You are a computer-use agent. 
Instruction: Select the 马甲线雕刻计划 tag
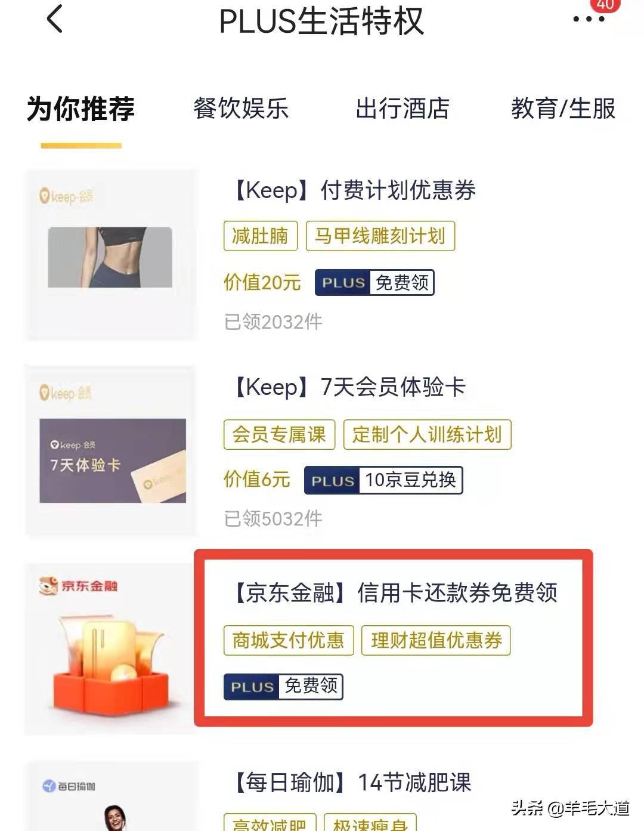[x=380, y=236]
